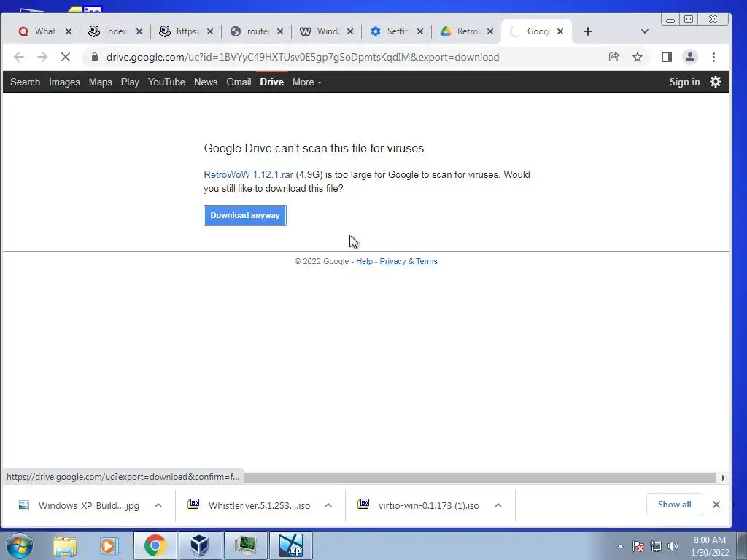Open the network tray icon

[656, 546]
